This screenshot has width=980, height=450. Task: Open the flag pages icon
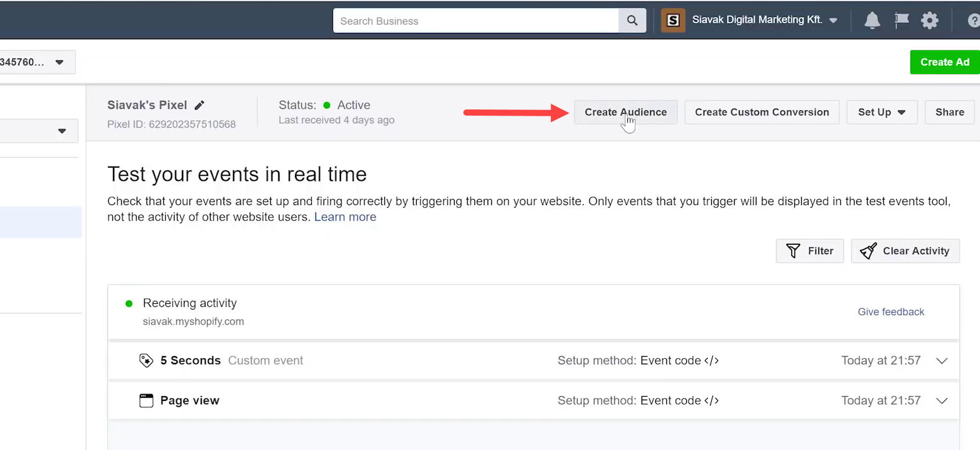point(901,21)
